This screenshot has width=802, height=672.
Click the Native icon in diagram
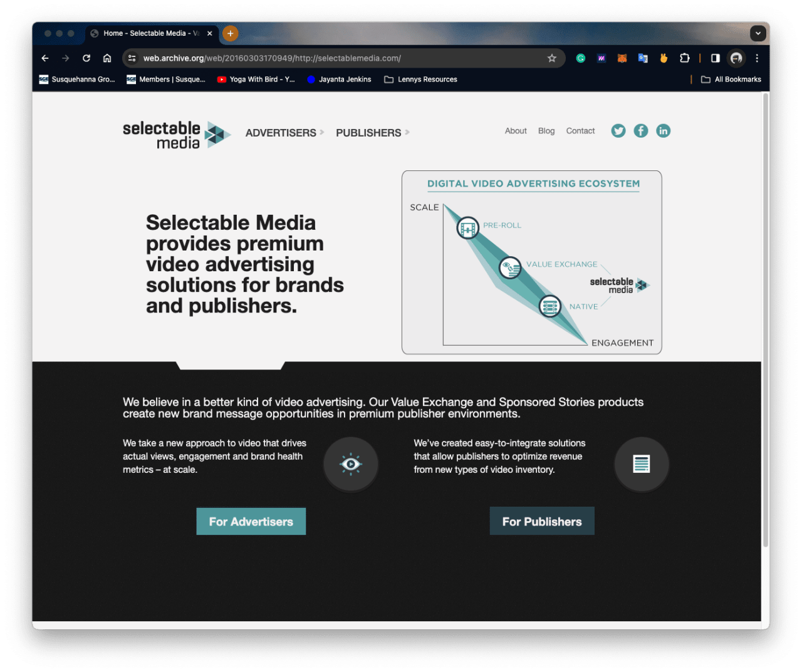(x=550, y=306)
